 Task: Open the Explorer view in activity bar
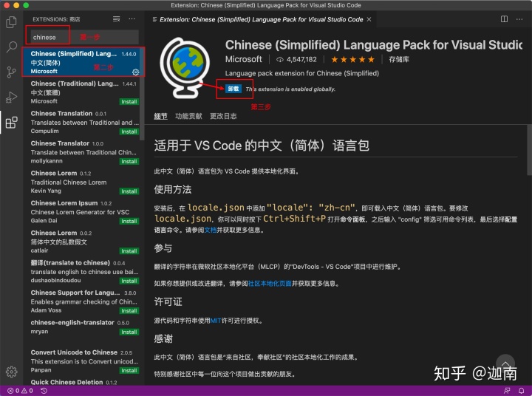[x=11, y=22]
